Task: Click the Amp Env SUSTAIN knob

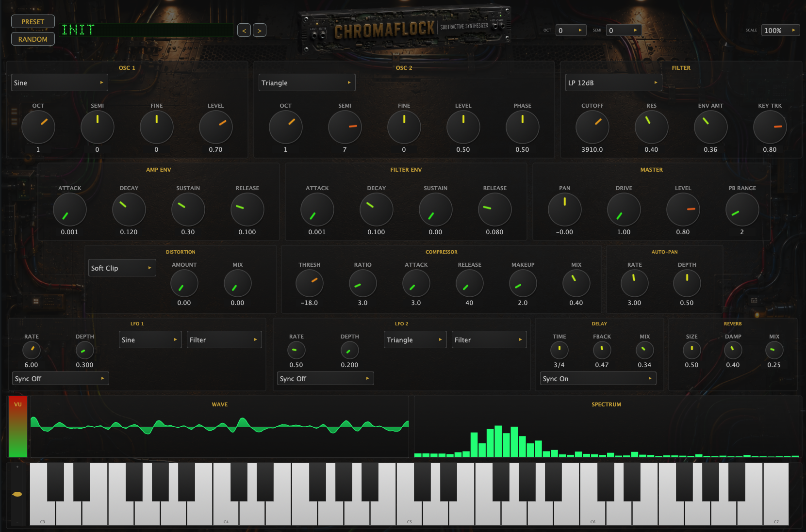Action: (188, 210)
